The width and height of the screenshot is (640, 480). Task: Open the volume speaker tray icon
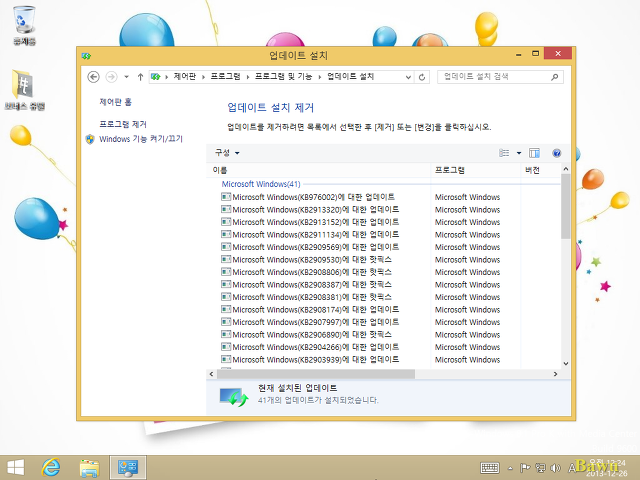click(556, 468)
